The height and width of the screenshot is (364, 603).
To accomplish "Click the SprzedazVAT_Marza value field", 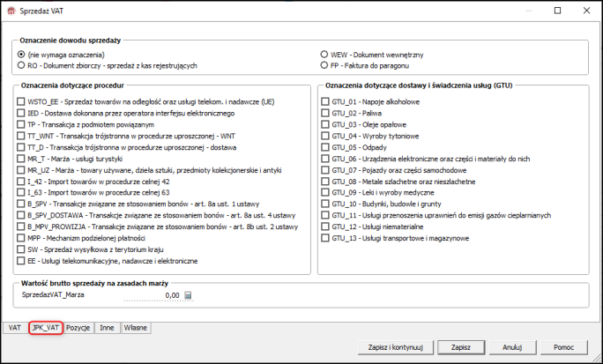I will [x=154, y=296].
